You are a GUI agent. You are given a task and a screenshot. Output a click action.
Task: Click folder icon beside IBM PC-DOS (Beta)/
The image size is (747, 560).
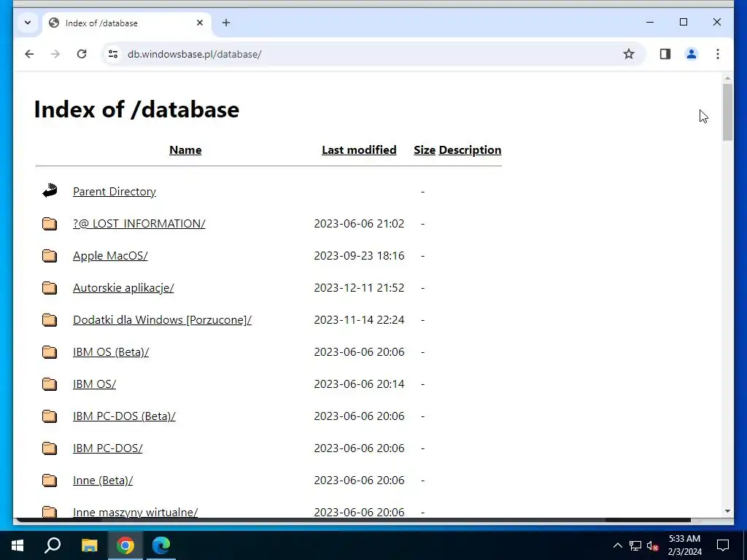pyautogui.click(x=50, y=416)
